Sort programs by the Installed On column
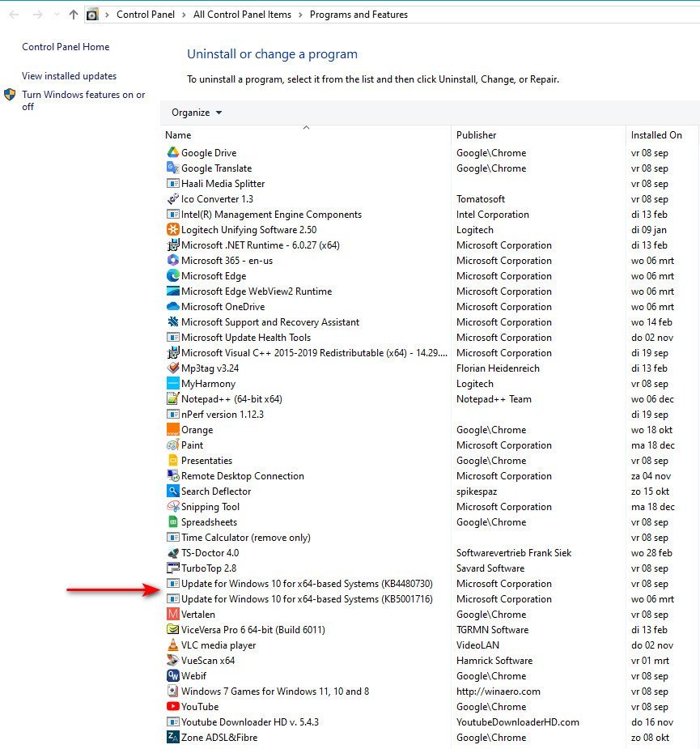 (x=656, y=135)
